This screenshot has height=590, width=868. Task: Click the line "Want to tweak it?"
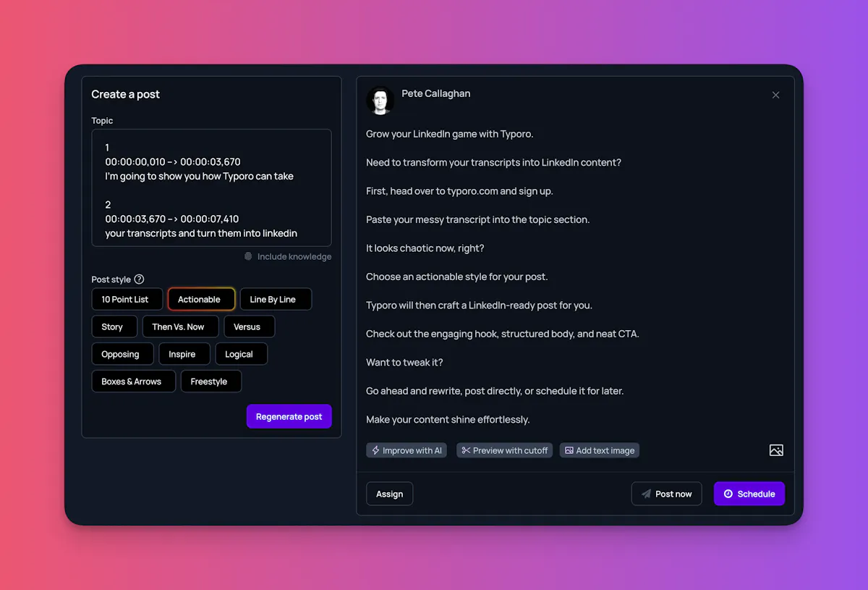point(405,362)
